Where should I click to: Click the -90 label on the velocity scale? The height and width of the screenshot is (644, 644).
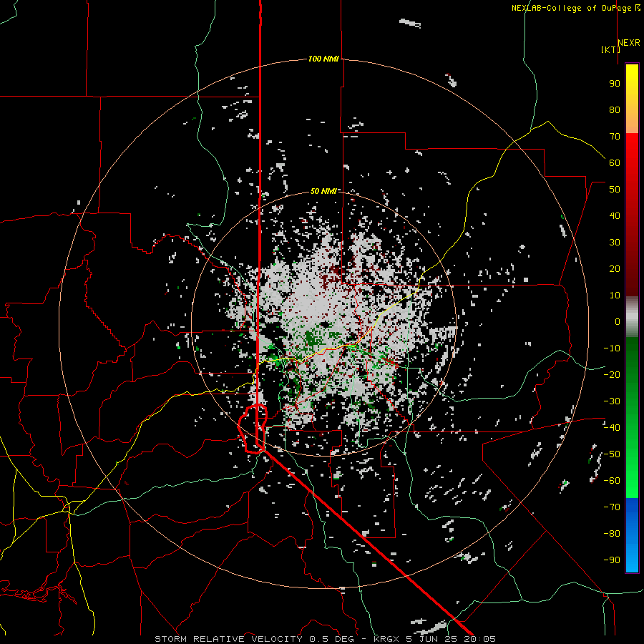pyautogui.click(x=612, y=560)
